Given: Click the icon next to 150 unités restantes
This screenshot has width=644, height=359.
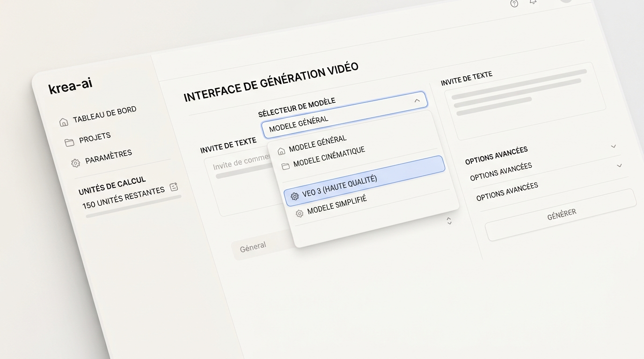Looking at the screenshot, I should tap(174, 187).
